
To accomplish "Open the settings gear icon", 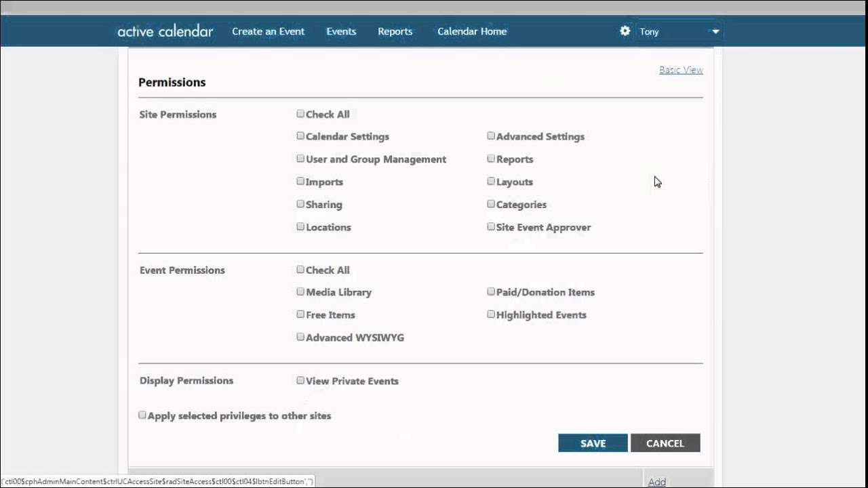I will (x=625, y=31).
